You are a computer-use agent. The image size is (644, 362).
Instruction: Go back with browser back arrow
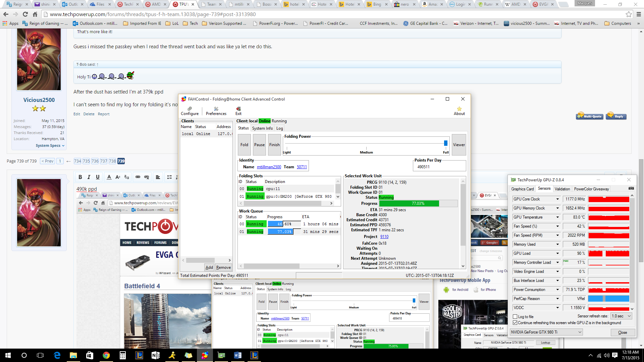click(x=6, y=14)
